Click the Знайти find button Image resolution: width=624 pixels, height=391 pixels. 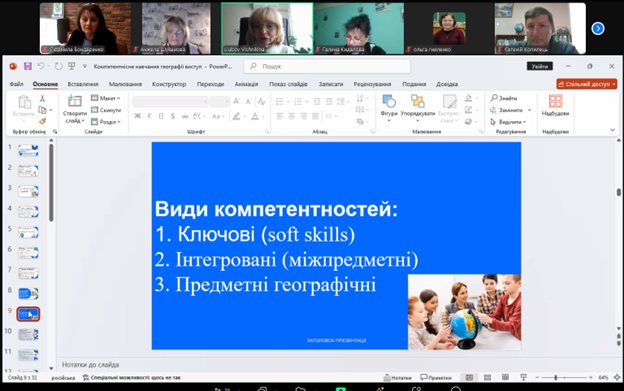point(504,98)
